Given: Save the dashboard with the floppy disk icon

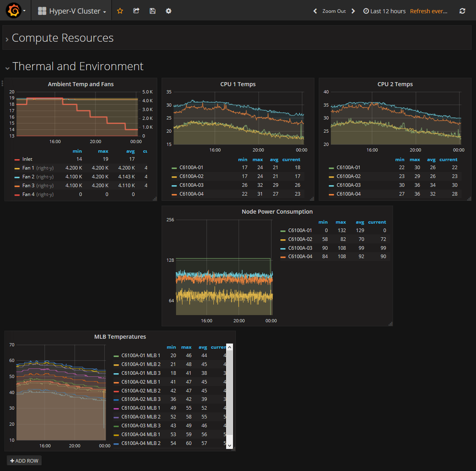Looking at the screenshot, I should coord(152,11).
